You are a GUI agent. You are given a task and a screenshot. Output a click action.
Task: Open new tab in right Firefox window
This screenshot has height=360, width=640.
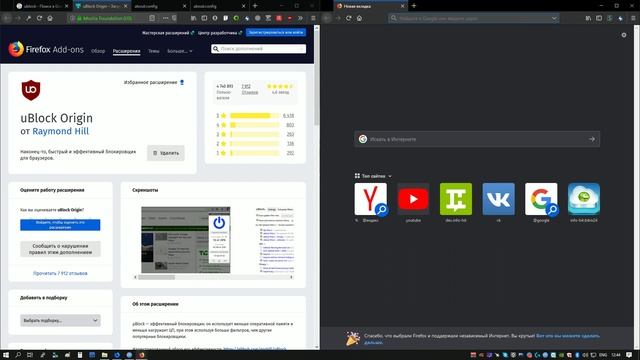(x=413, y=6)
